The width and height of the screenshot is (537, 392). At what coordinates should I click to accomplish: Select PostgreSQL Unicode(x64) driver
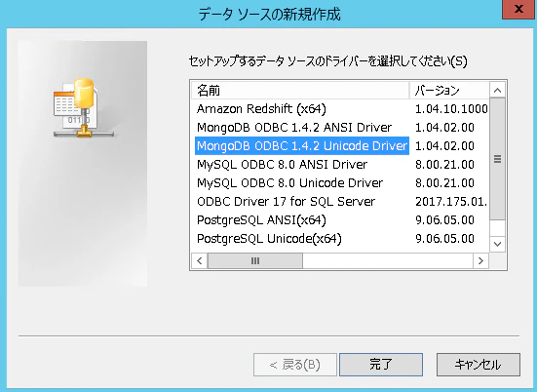click(x=269, y=239)
